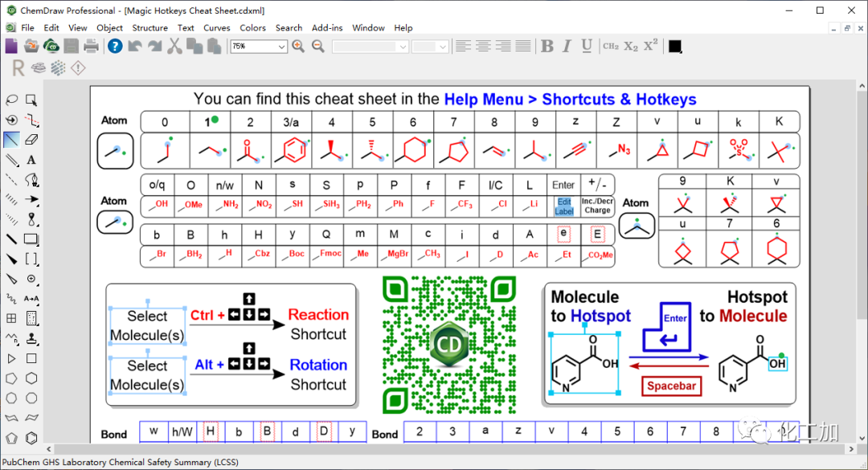Screen dimensions: 868x470
Task: Open the hazard diamond safety icon
Action: (x=78, y=68)
